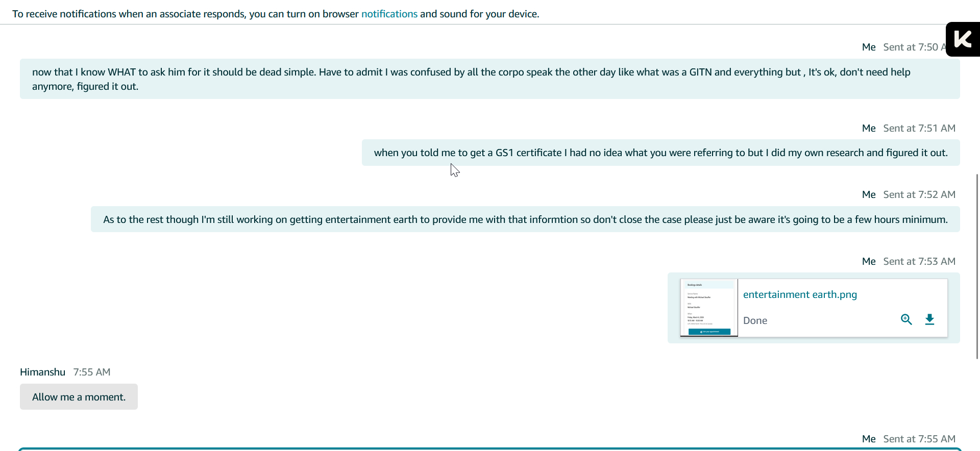Click the entertainment earth.png preview thumbnail
Screen dimensions: 980x451
click(x=709, y=308)
